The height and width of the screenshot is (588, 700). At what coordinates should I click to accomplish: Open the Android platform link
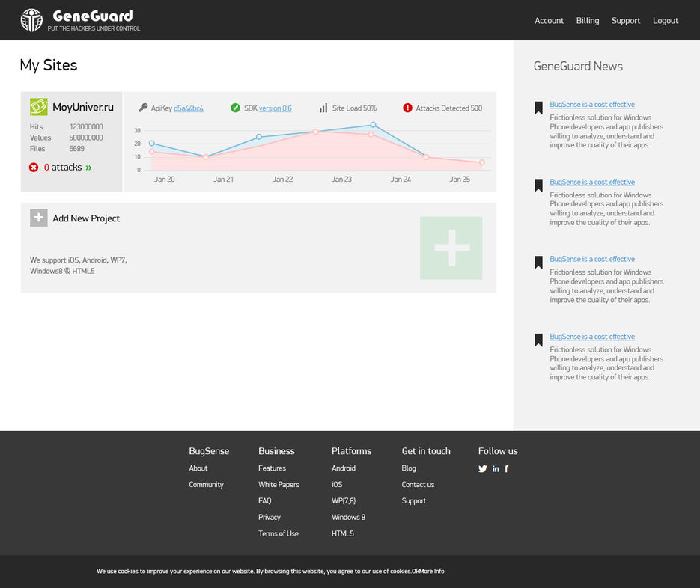[344, 468]
